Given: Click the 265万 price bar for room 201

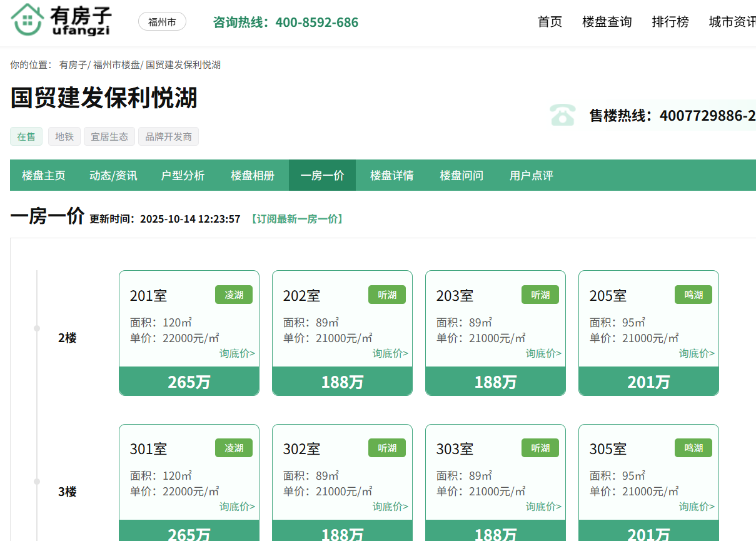Looking at the screenshot, I should click(x=189, y=382).
